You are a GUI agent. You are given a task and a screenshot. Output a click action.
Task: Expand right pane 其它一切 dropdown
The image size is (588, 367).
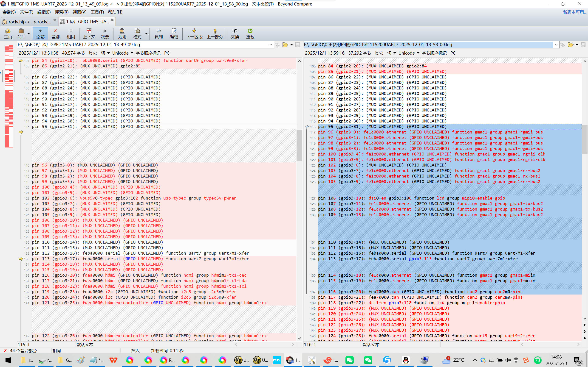pyautogui.click(x=385, y=53)
